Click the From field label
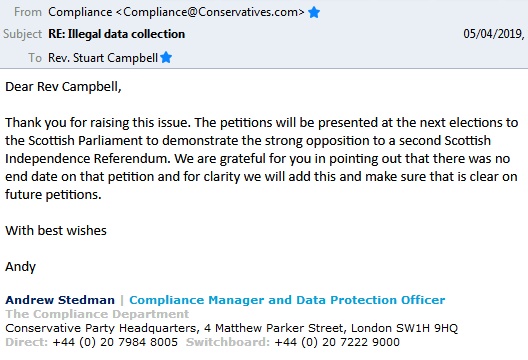The width and height of the screenshot is (528, 360). tap(28, 12)
